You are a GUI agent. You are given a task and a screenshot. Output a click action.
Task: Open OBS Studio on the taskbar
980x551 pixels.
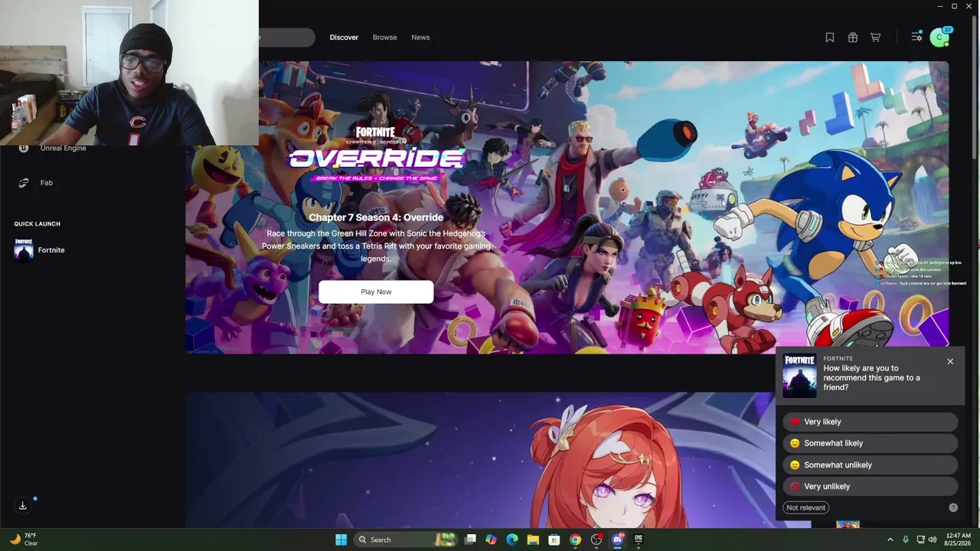pyautogui.click(x=596, y=540)
